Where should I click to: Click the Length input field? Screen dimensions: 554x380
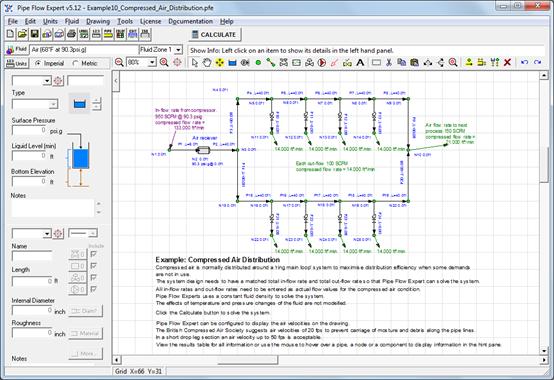(32, 281)
